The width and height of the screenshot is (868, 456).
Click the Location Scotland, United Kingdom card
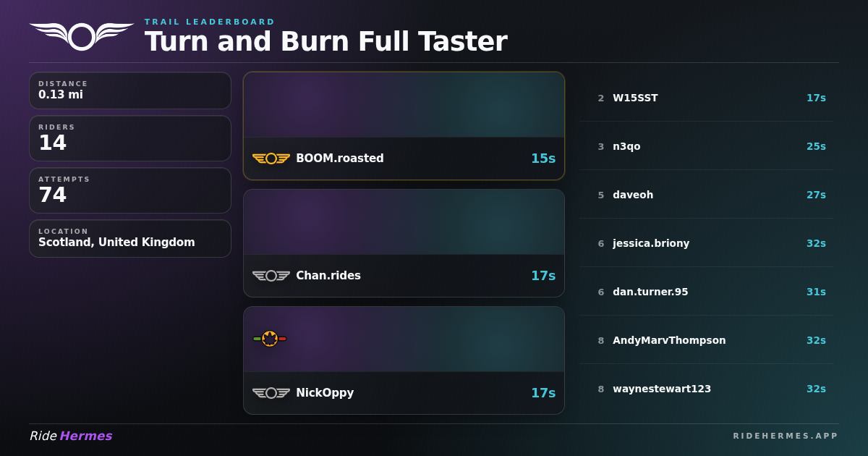click(x=130, y=238)
